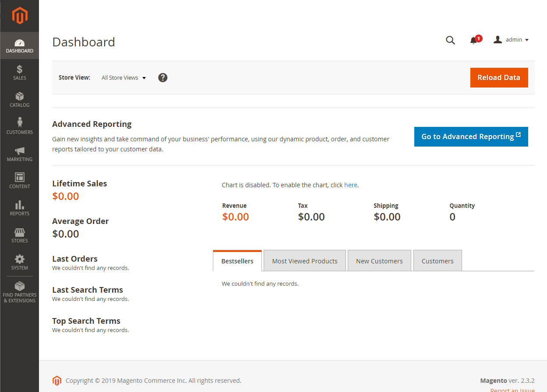This screenshot has width=547, height=392.
Task: Expand the All Store Views dropdown
Action: coord(124,78)
